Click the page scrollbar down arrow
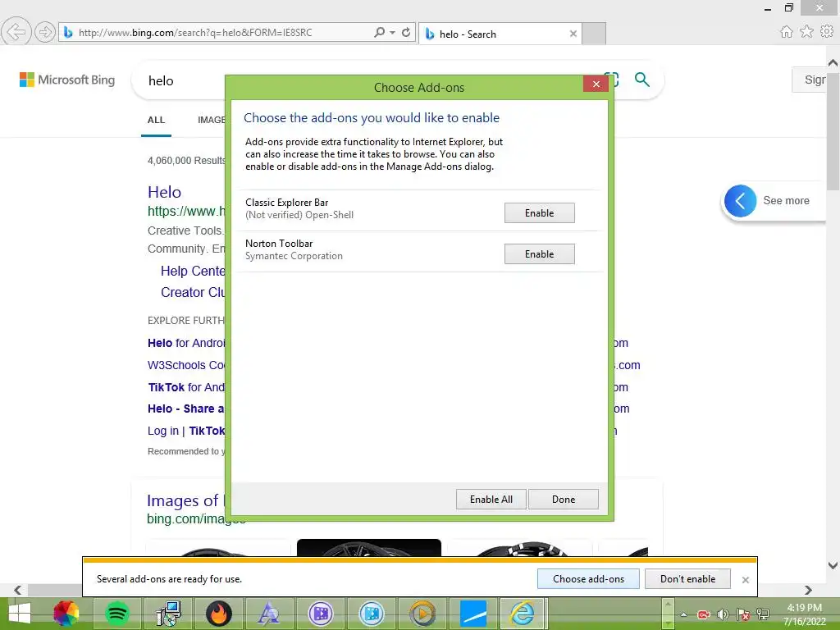Screen dimensions: 840x630 click(x=833, y=565)
